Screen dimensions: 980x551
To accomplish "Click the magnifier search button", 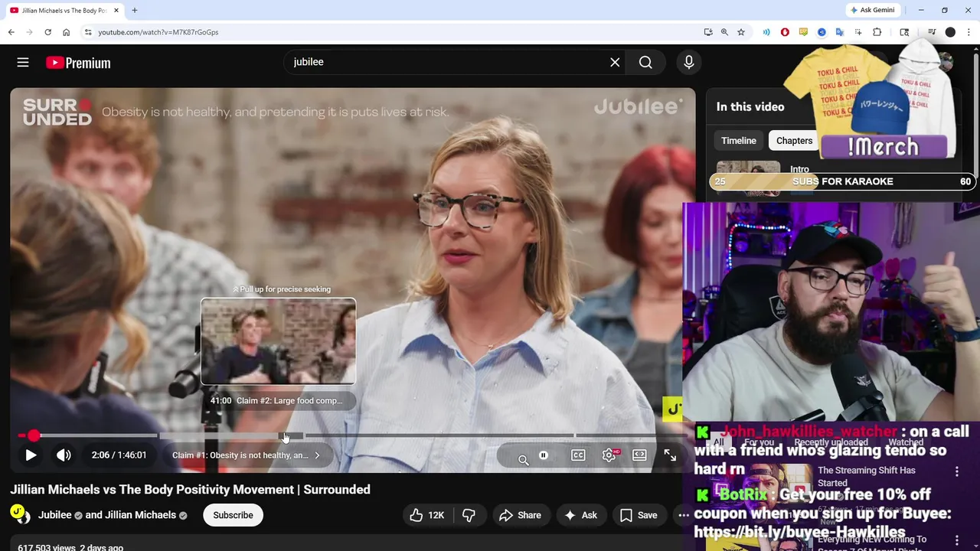I will point(645,62).
